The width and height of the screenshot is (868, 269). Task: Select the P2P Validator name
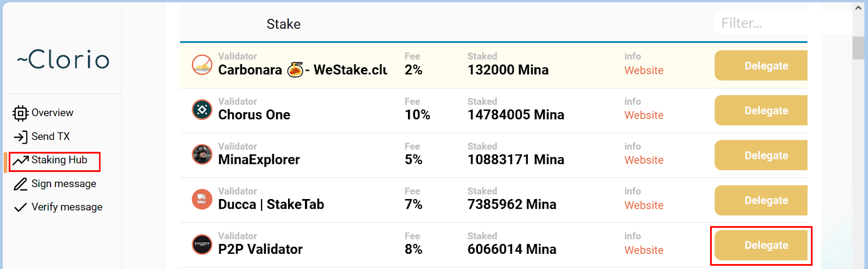(260, 249)
